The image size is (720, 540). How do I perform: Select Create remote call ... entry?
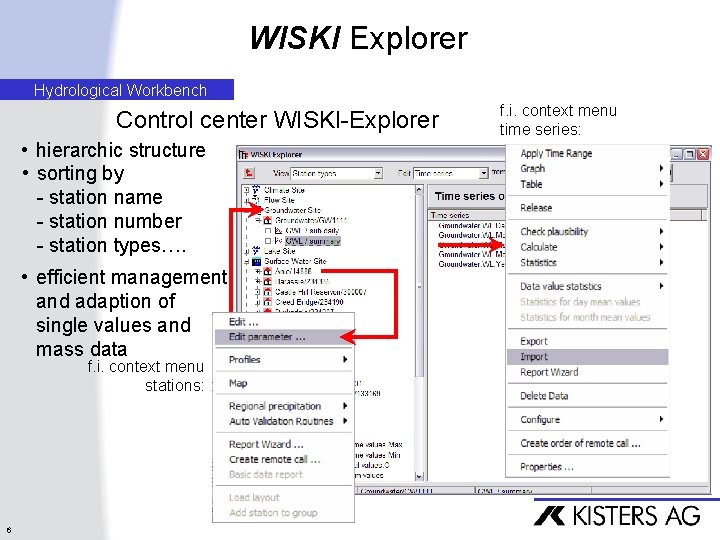coord(284,459)
